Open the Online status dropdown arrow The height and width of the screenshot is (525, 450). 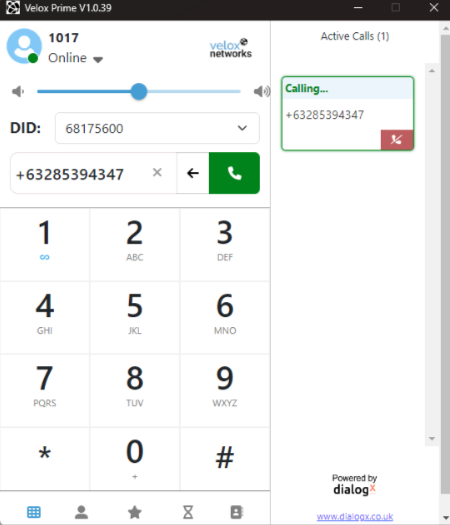tap(98, 60)
